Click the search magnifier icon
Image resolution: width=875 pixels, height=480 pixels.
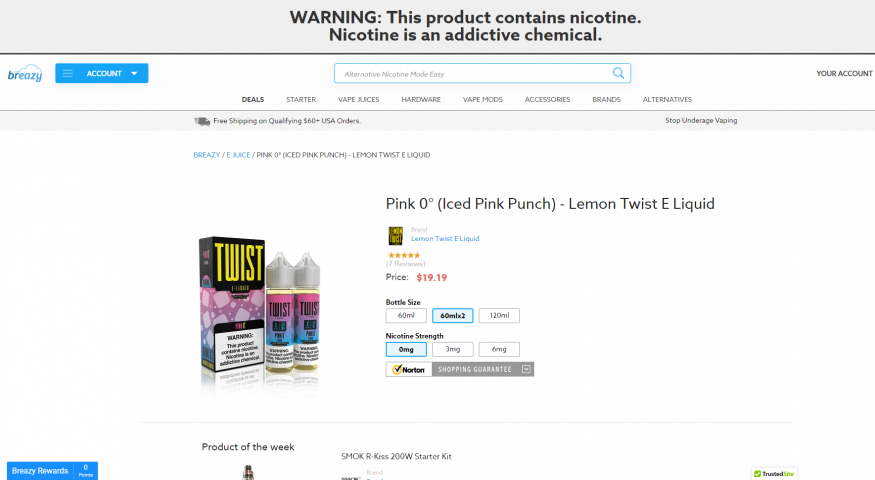[618, 73]
